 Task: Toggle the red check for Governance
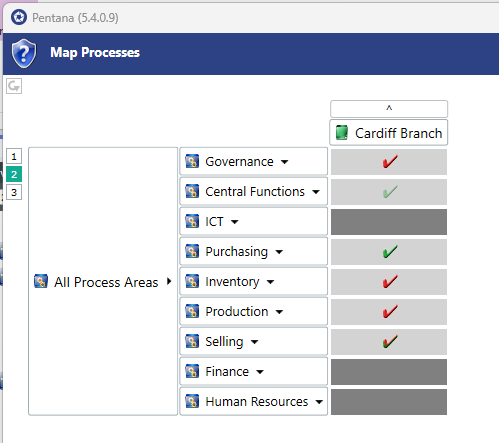pyautogui.click(x=389, y=162)
